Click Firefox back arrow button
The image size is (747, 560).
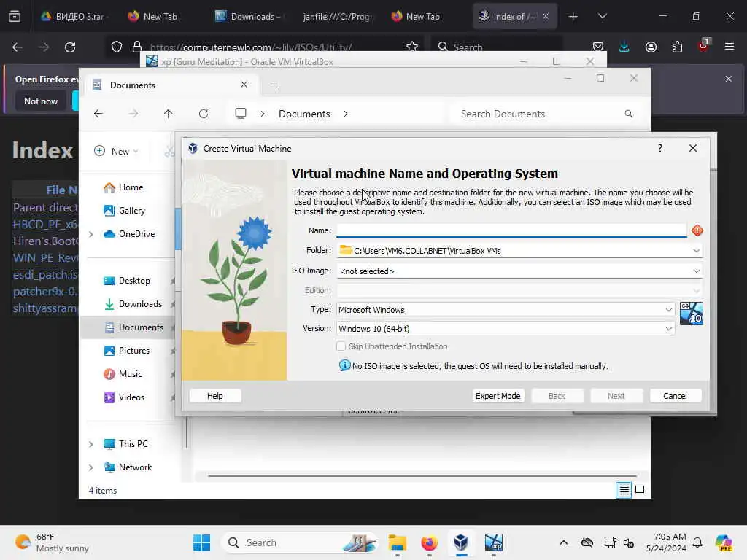18,47
